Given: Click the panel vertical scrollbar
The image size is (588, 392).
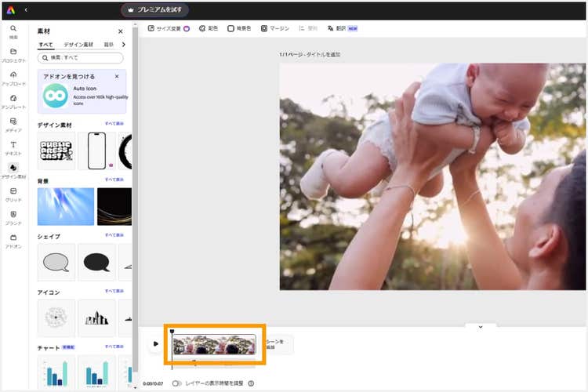Looking at the screenshot, I should click(x=135, y=199).
